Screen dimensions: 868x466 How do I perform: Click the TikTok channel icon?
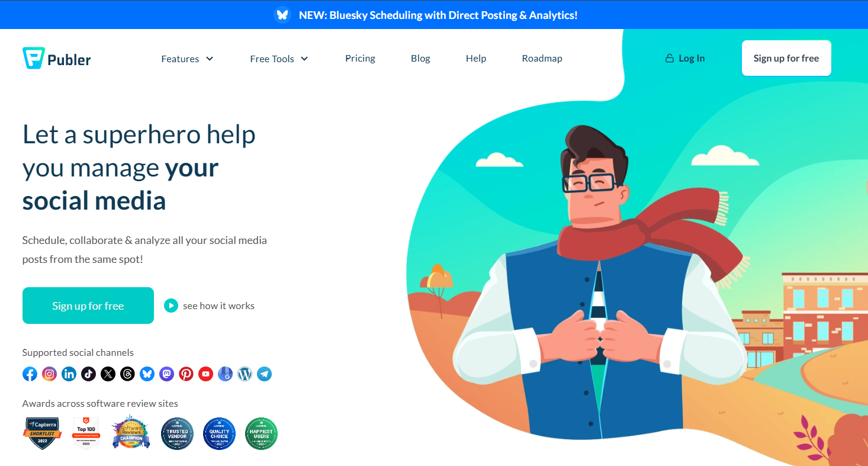88,374
